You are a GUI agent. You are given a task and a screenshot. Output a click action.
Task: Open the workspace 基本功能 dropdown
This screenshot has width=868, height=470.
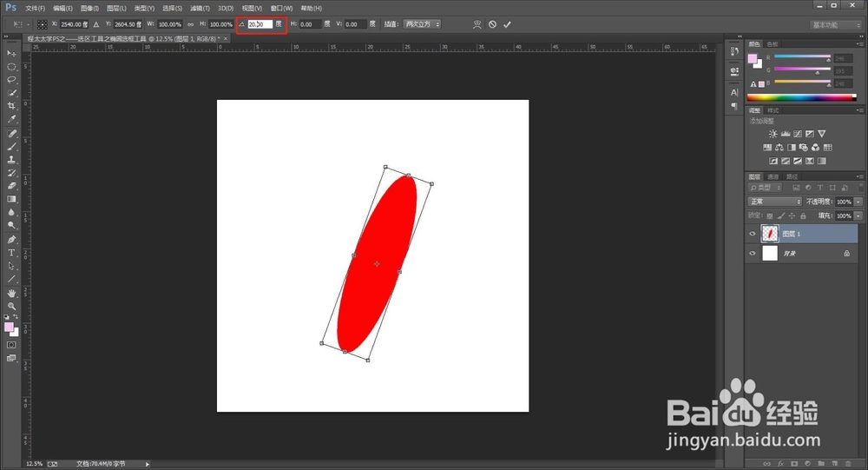835,25
